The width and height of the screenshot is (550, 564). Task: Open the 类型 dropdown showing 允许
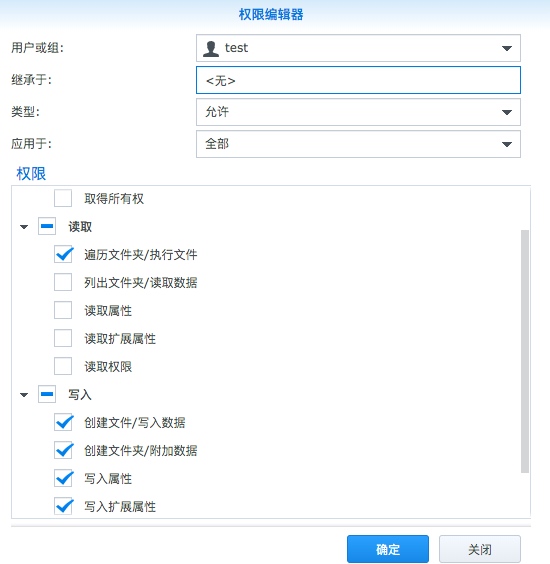pyautogui.click(x=358, y=112)
